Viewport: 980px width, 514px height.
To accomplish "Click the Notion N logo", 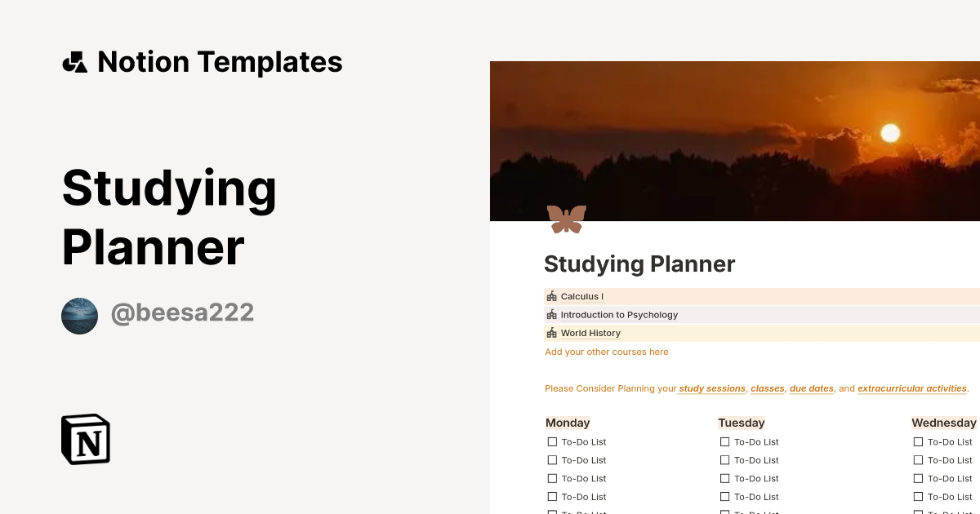I will 85,439.
